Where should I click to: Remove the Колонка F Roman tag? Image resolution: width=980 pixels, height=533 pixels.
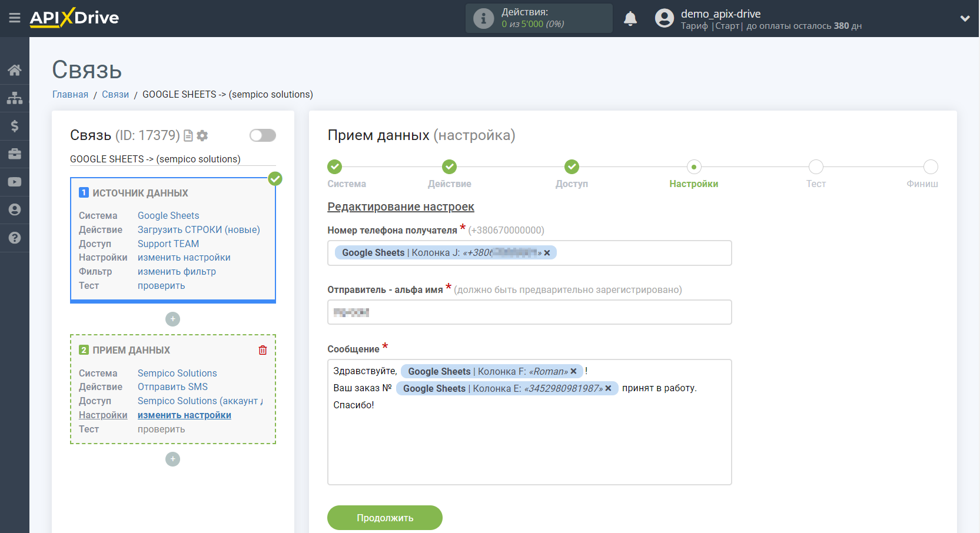pyautogui.click(x=573, y=371)
